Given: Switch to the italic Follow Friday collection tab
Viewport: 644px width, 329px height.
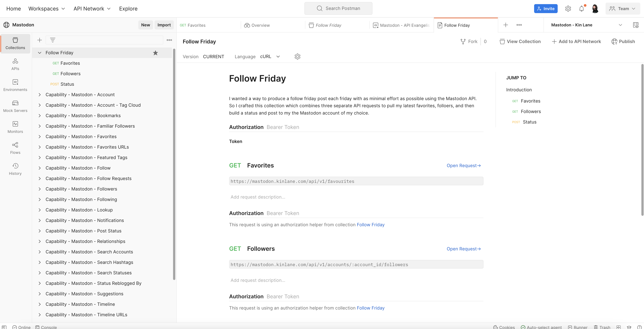Looking at the screenshot, I should (337, 25).
